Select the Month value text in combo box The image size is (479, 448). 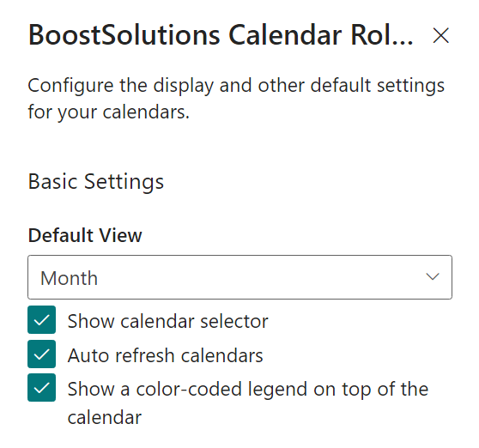[69, 278]
